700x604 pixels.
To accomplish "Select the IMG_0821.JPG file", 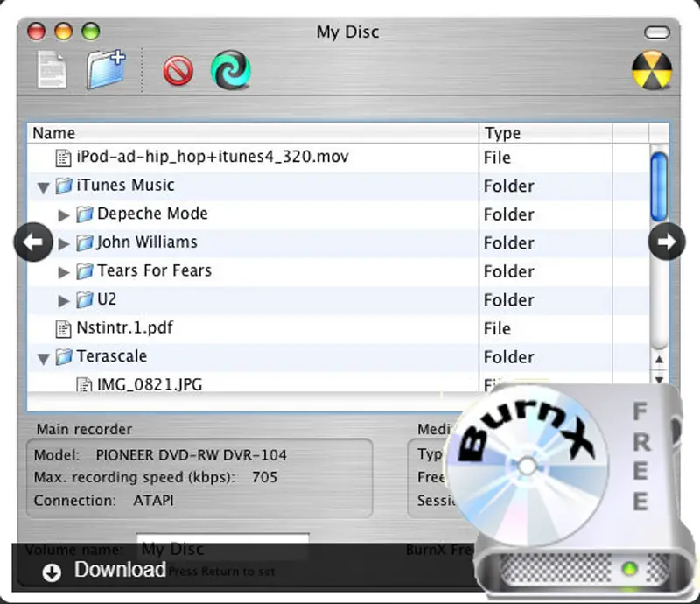I will click(150, 384).
